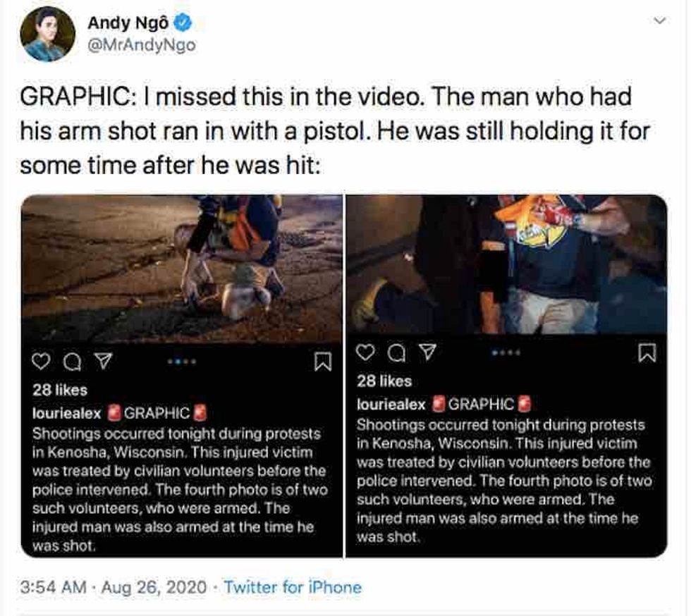Viewport: 691px width, 616px height.
Task: Open the left embedded photo
Action: click(182, 268)
